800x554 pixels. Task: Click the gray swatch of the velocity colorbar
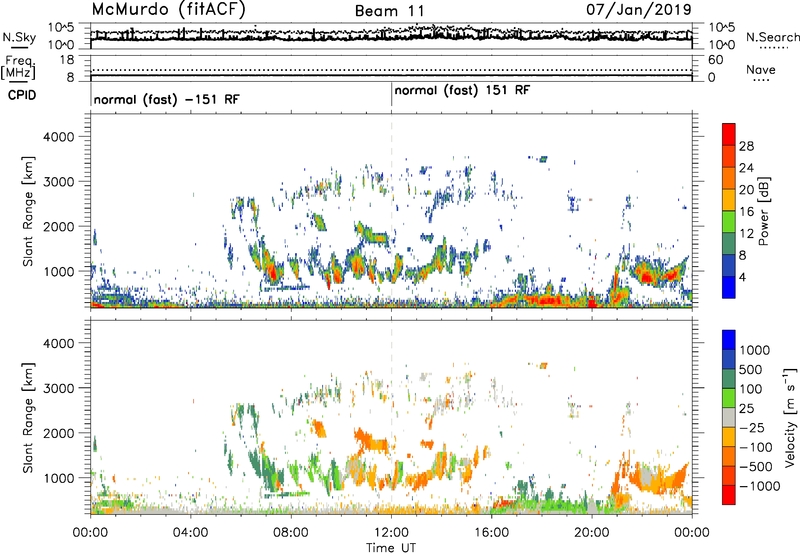pos(729,418)
